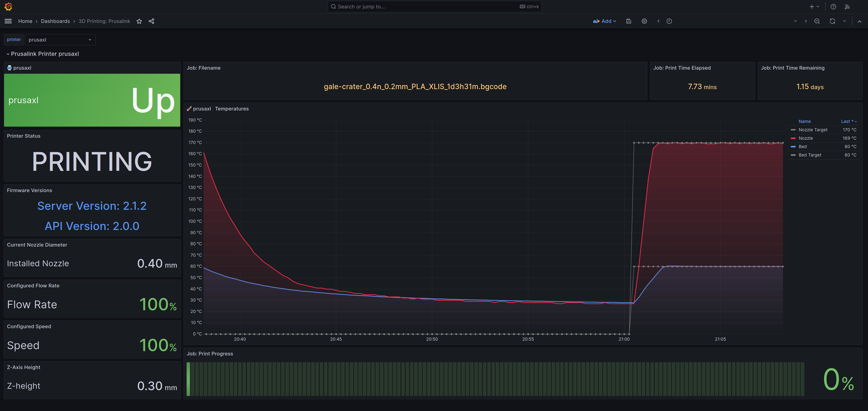Star this dashboard as favorite
The image size is (868, 411).
click(139, 21)
